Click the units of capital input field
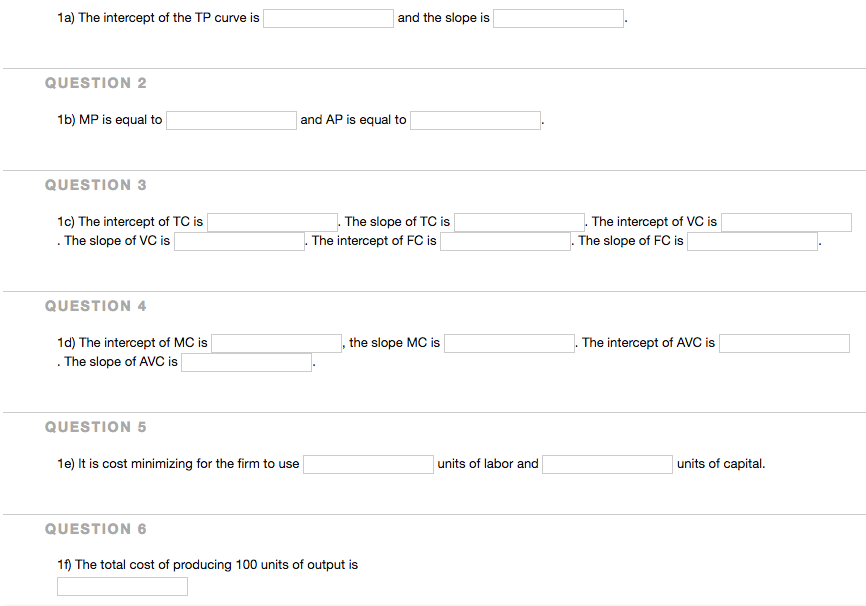Viewport: 866px width, 606px height. [x=607, y=465]
